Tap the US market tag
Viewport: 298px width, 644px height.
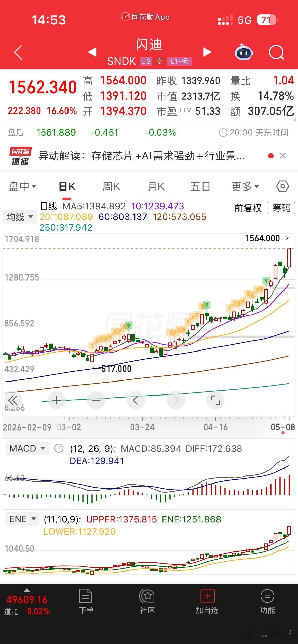pos(146,61)
